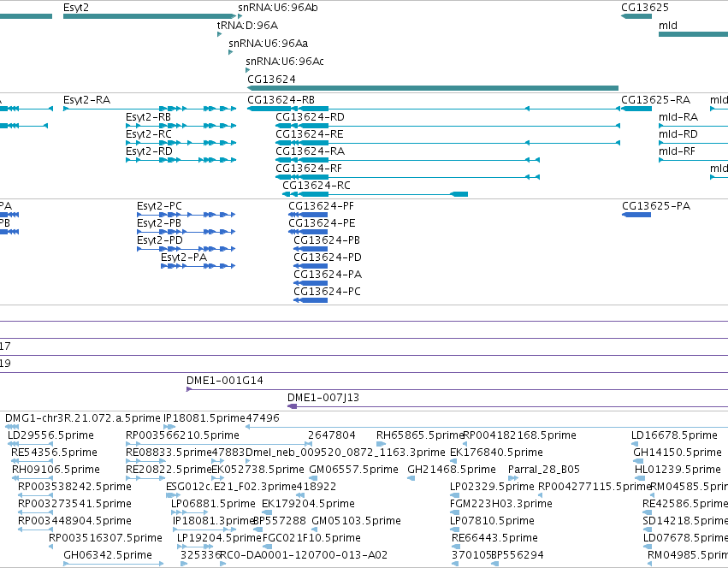
Task: Select EST LD29556.5prime
Action: (x=50, y=435)
